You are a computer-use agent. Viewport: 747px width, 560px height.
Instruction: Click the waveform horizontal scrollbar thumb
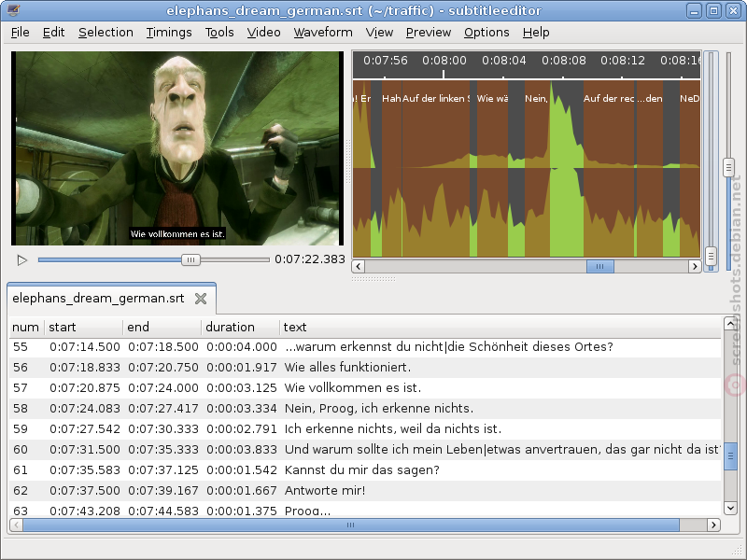(599, 266)
